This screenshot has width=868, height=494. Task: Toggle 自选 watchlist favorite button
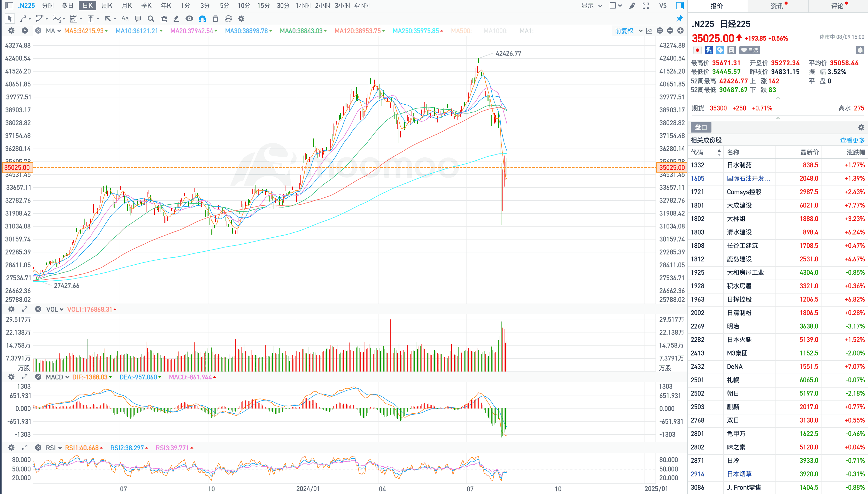coord(750,50)
